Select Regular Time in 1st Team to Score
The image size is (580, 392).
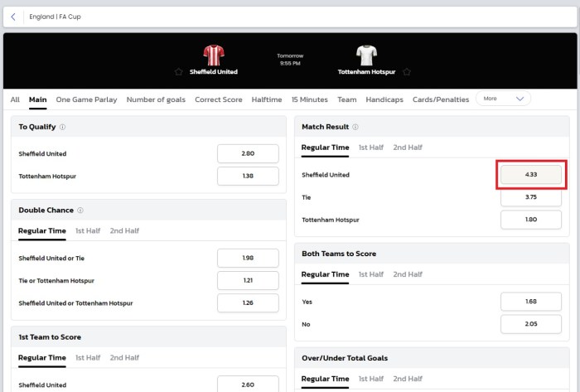point(42,358)
